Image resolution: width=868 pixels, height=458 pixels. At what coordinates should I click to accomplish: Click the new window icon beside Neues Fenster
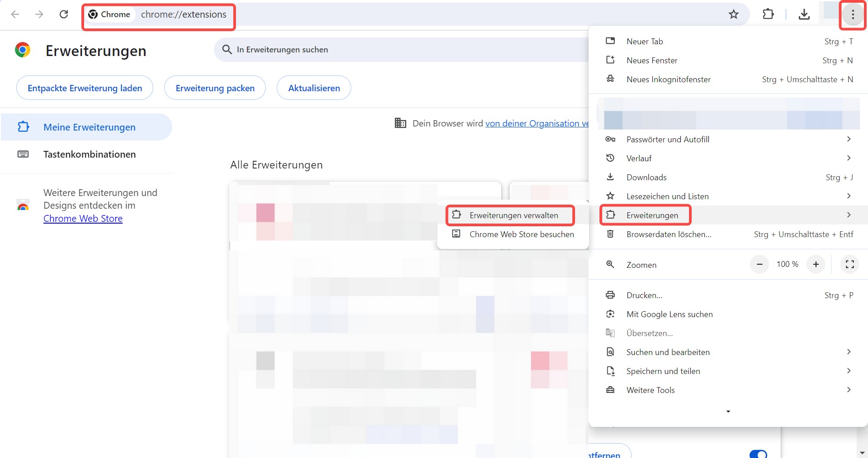coord(610,60)
